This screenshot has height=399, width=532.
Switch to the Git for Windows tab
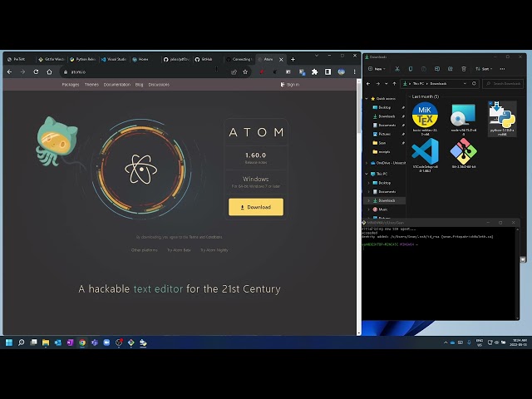pyautogui.click(x=52, y=59)
